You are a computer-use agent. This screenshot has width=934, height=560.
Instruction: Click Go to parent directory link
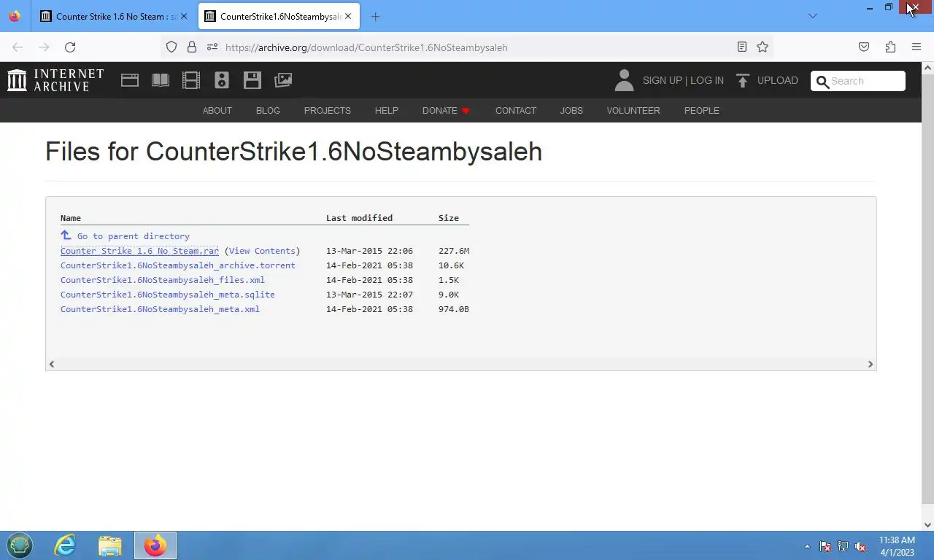[134, 236]
